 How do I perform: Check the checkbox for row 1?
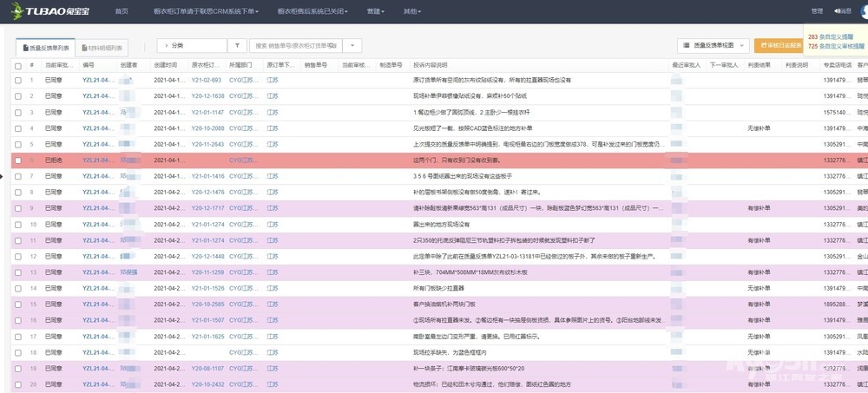tap(17, 80)
